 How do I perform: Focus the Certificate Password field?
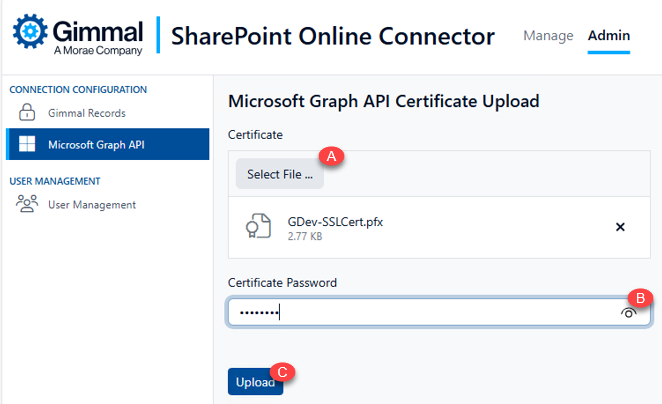[420, 313]
